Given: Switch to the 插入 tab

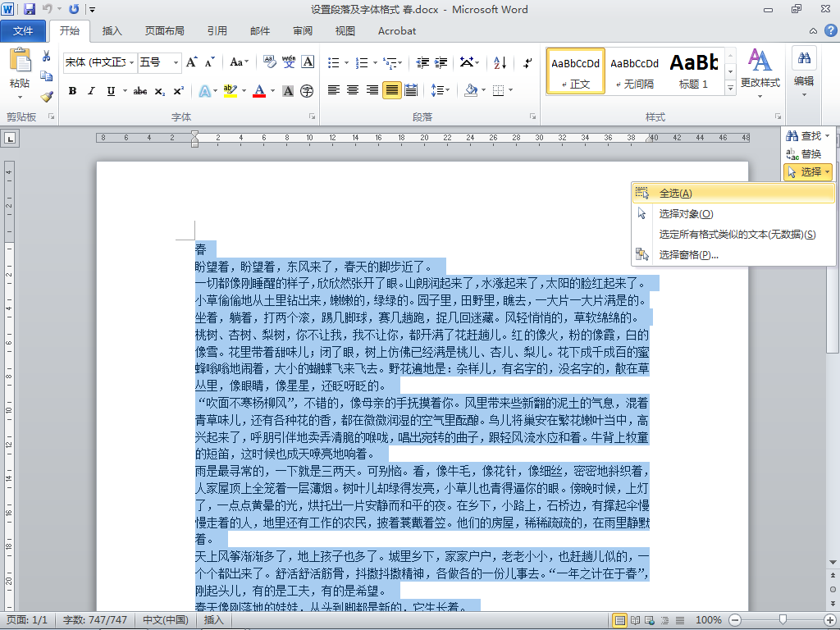Looking at the screenshot, I should [112, 31].
